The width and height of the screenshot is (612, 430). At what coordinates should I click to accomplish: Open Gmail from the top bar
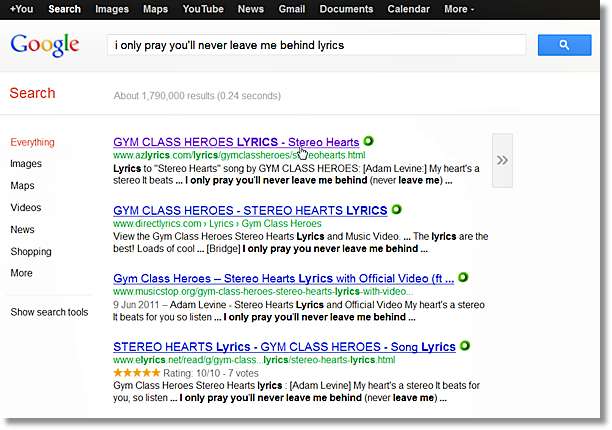[292, 9]
